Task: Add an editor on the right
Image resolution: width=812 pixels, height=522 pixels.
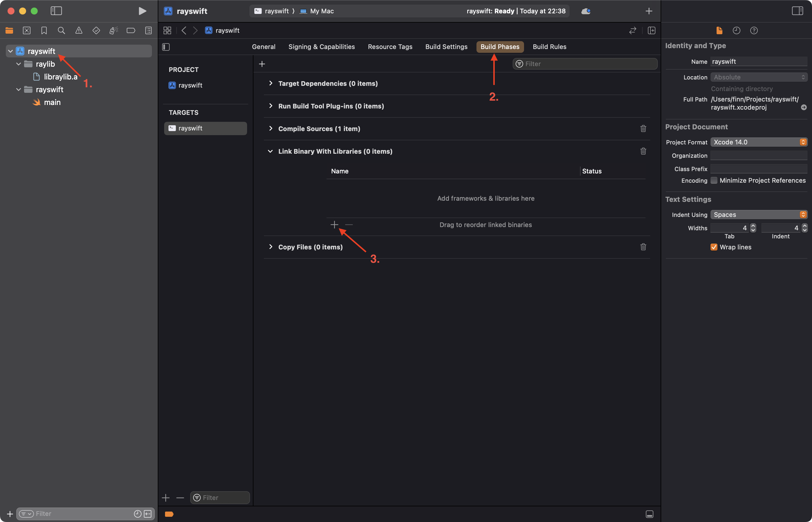Action: pyautogui.click(x=651, y=30)
